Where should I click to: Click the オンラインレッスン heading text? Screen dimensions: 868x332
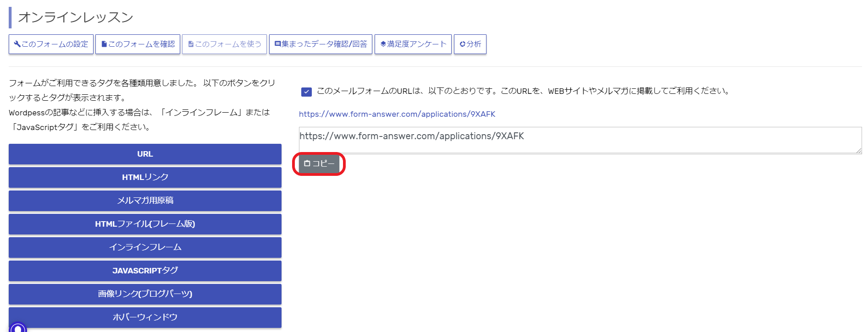76,17
